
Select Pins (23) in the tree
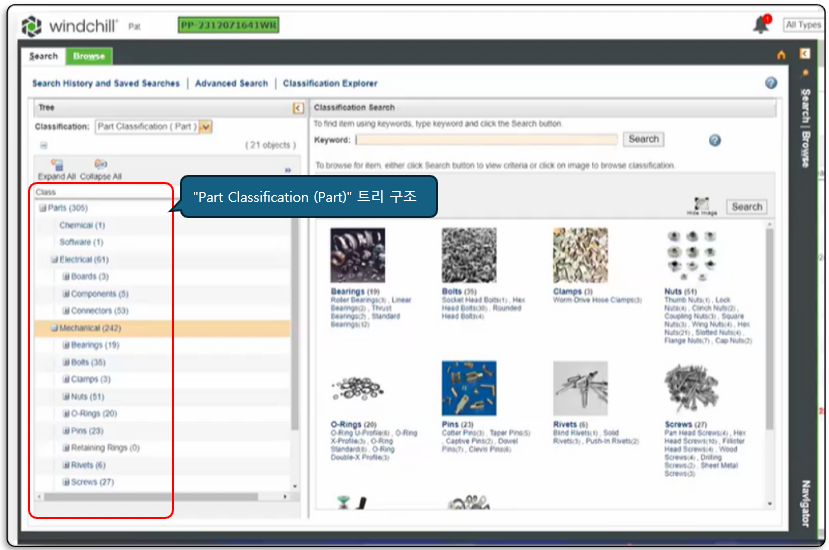pyautogui.click(x=87, y=431)
